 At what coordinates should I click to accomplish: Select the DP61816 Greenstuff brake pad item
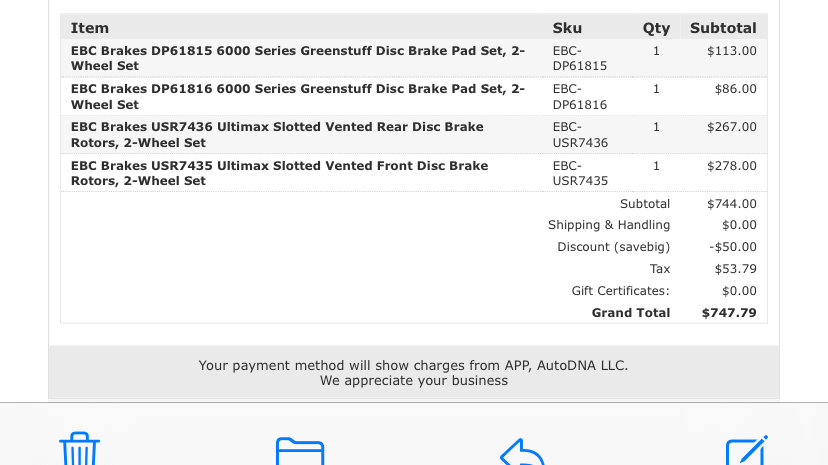[298, 97]
